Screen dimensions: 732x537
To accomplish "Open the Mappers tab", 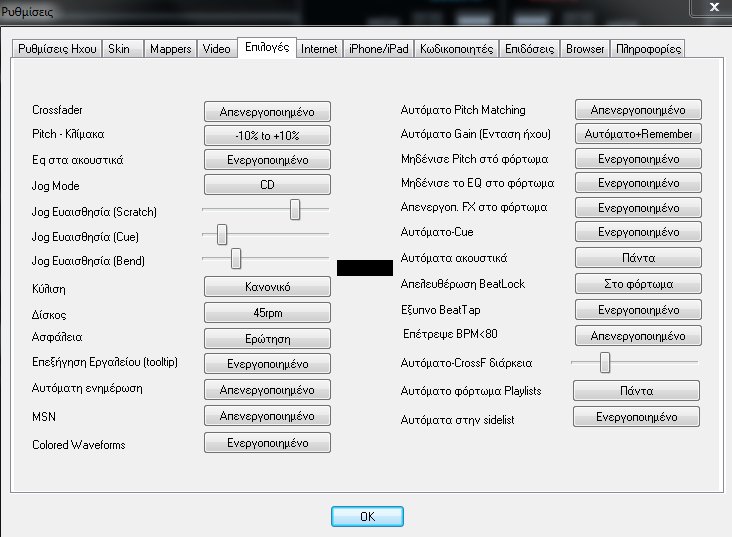I will click(170, 49).
